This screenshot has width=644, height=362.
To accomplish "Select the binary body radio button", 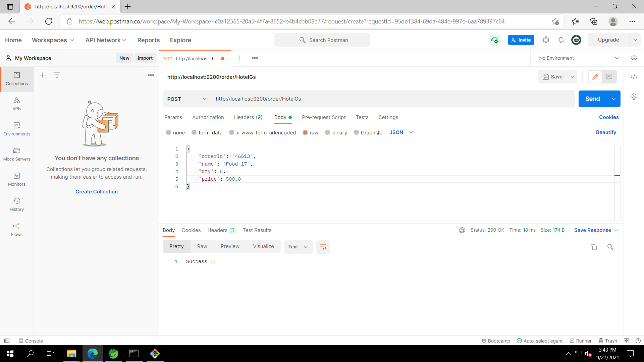I will point(327,132).
